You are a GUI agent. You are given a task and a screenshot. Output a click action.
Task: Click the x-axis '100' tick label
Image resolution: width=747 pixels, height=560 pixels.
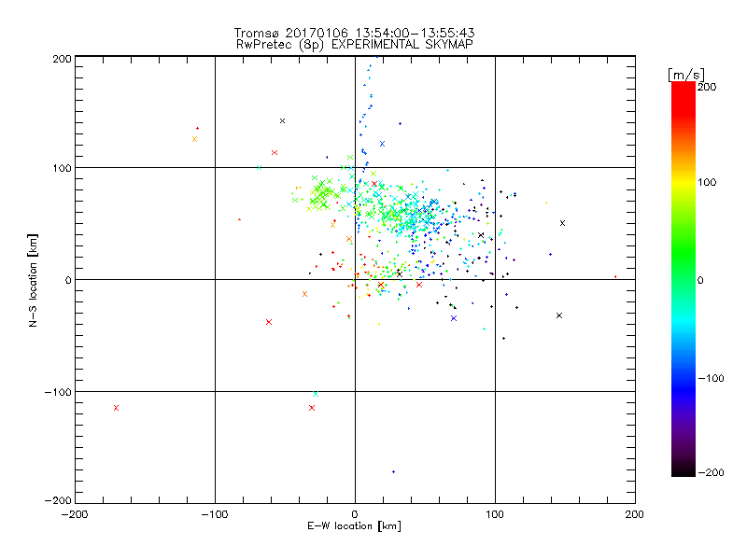(495, 514)
